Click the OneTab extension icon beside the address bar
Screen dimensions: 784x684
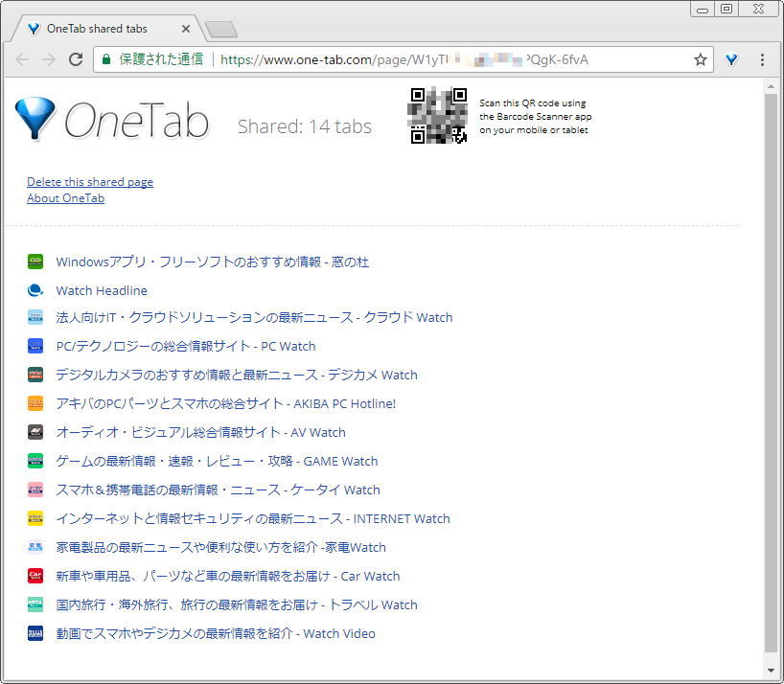(731, 59)
